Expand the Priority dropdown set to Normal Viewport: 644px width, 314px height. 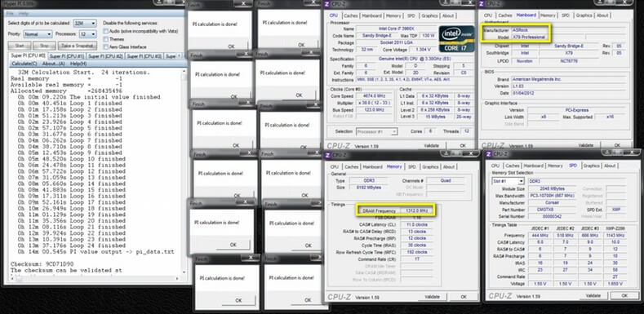[38, 34]
